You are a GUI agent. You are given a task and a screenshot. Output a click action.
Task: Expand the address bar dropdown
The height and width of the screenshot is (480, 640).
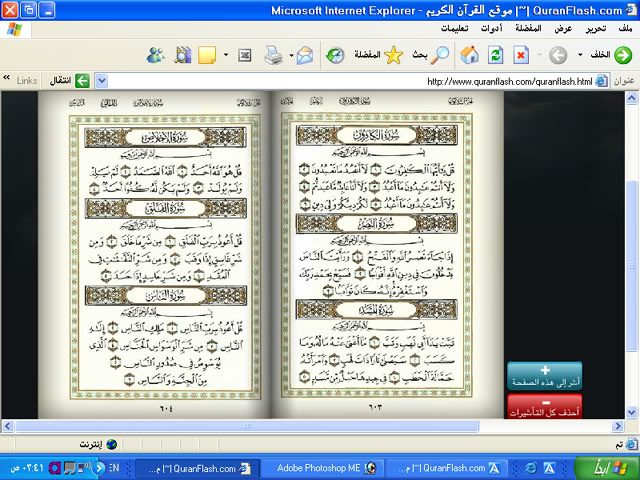tap(102, 81)
